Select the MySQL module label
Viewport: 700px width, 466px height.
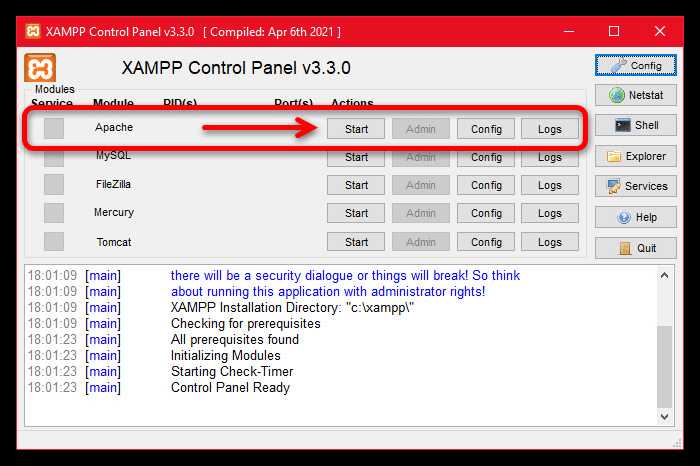pos(113,156)
